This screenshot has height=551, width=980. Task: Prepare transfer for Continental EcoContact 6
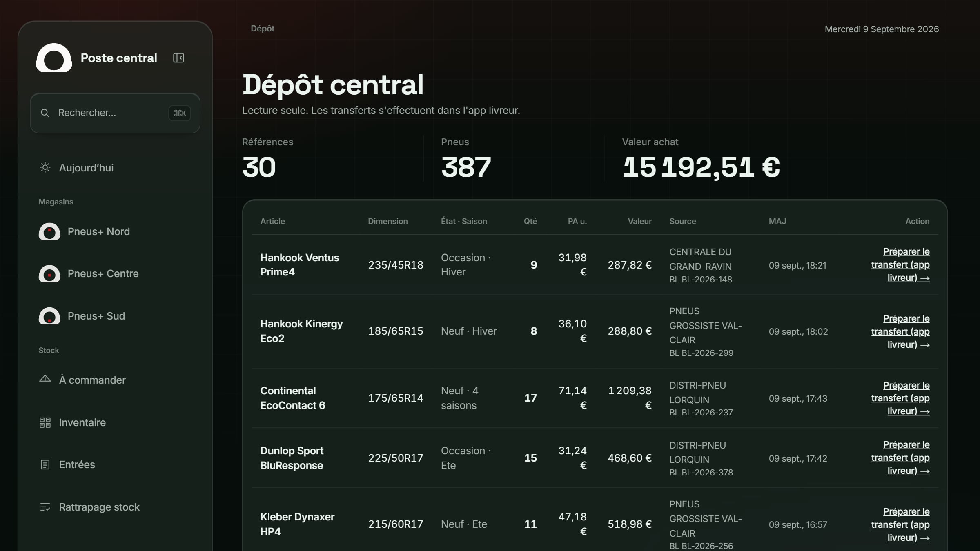tap(900, 398)
